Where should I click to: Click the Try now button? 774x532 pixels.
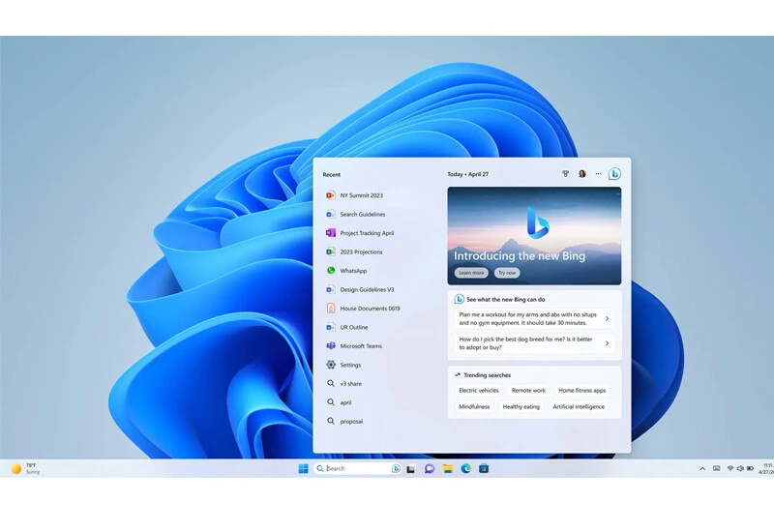pyautogui.click(x=507, y=273)
